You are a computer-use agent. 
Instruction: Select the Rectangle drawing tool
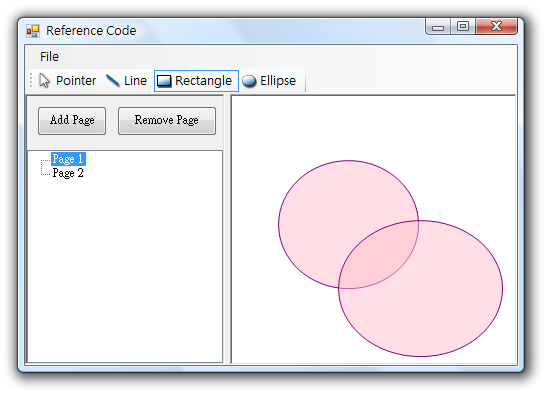click(196, 81)
